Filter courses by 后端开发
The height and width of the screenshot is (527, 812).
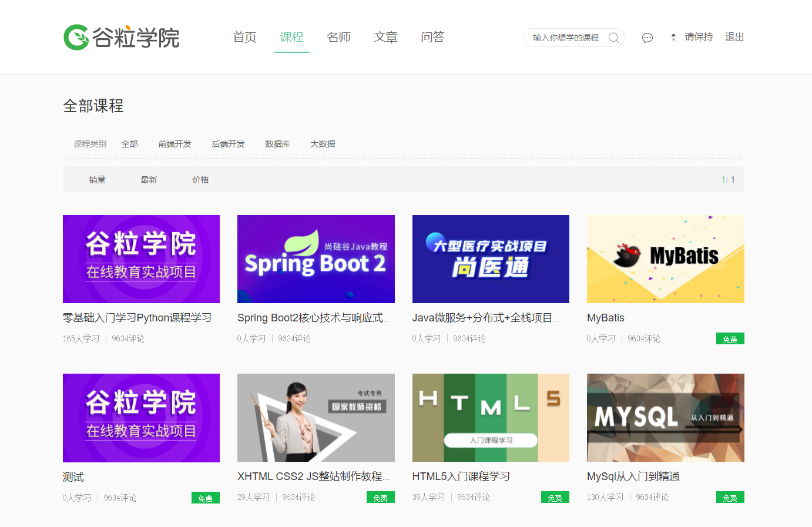[x=229, y=144]
